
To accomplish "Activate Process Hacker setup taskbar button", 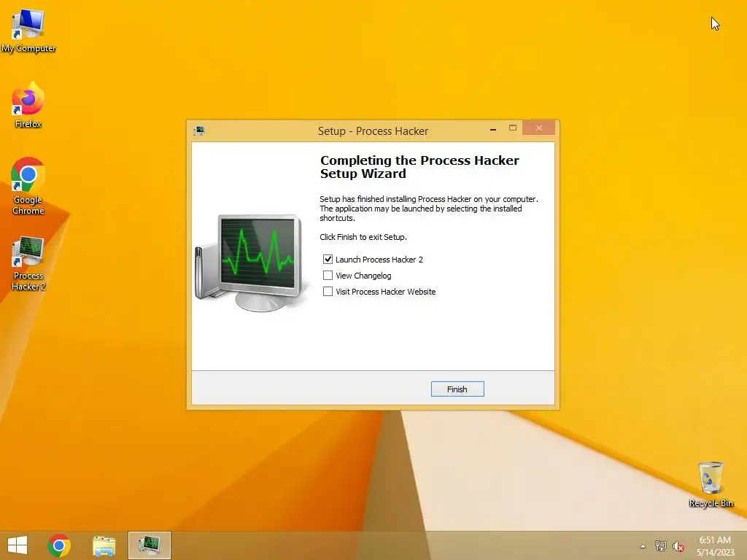I will [149, 545].
